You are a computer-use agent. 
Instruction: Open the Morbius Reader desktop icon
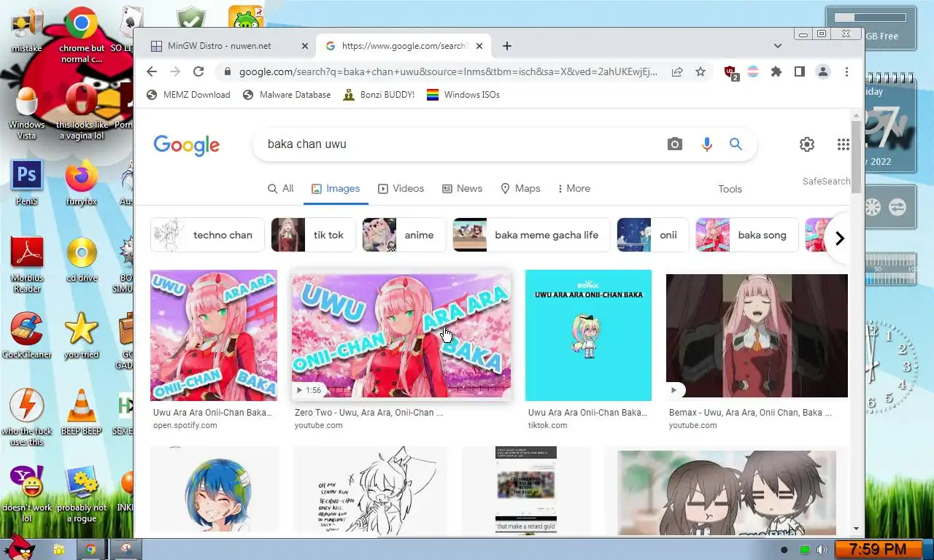pos(27,265)
